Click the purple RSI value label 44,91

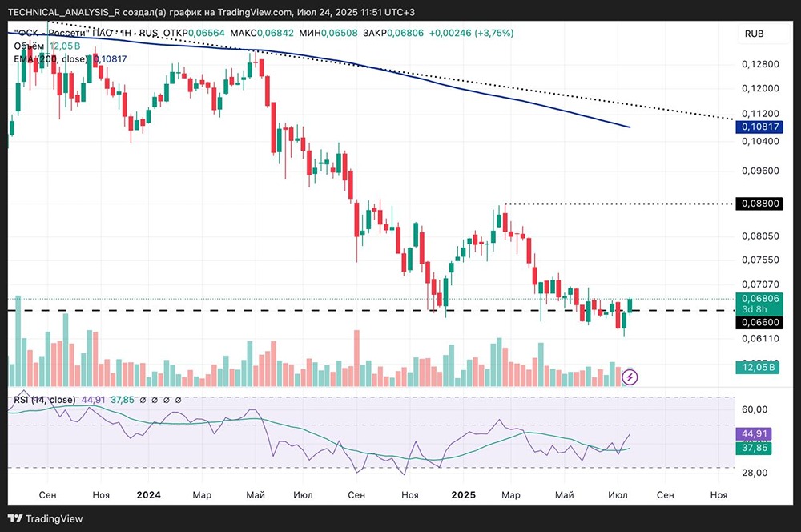coord(754,434)
